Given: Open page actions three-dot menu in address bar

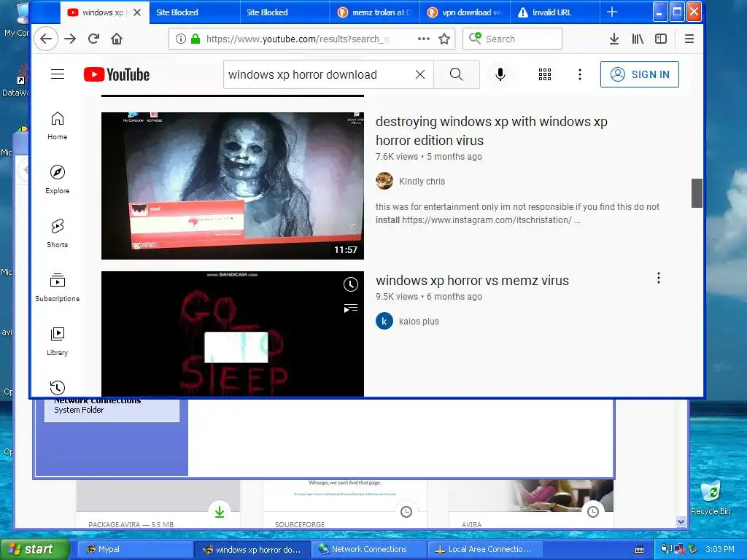Looking at the screenshot, I should tap(424, 39).
